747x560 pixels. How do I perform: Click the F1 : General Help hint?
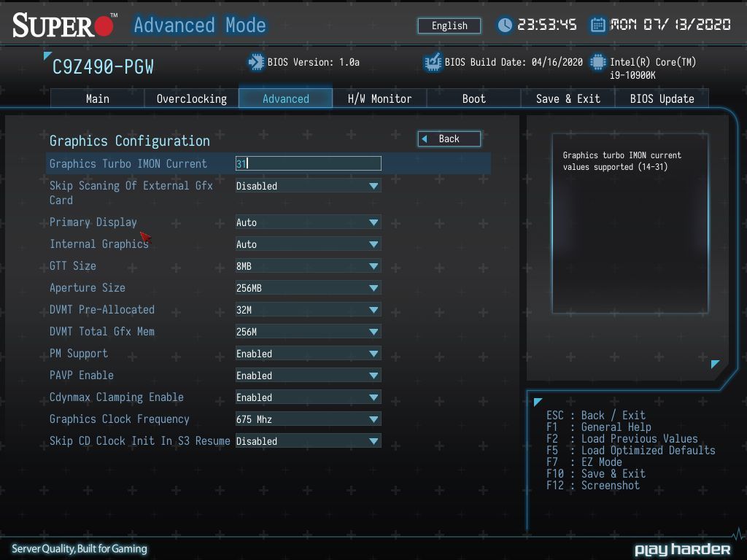point(599,427)
